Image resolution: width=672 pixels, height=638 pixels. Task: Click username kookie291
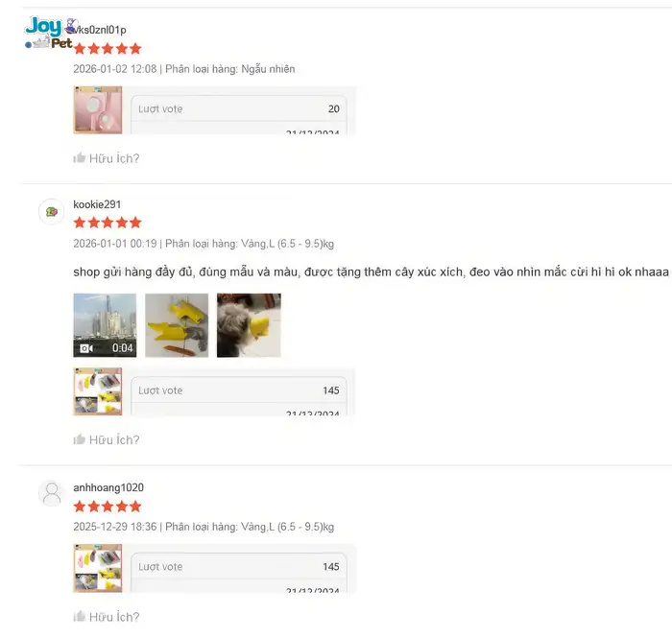[x=97, y=204]
